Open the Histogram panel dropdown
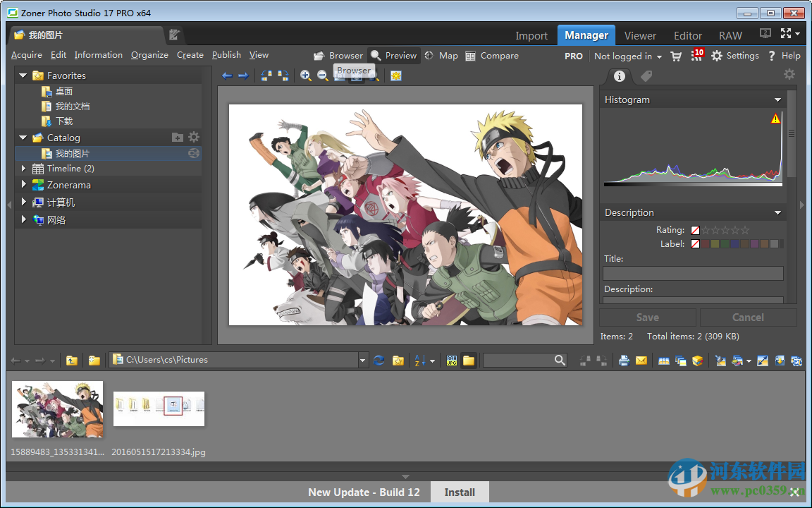The image size is (812, 508). pos(777,99)
